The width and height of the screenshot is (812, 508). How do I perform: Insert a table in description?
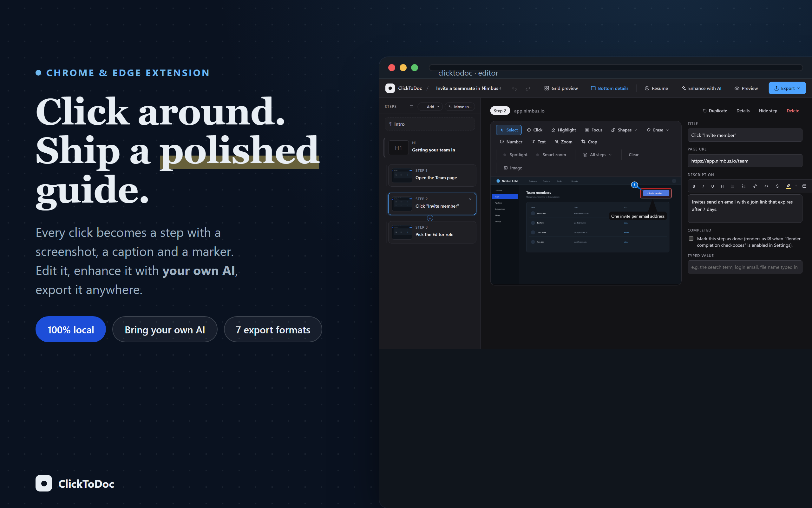(x=804, y=186)
